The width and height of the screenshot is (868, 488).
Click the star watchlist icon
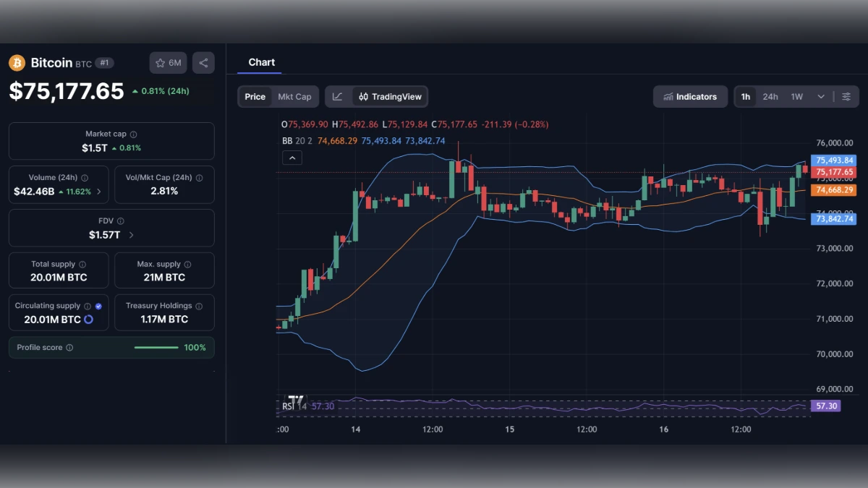[160, 63]
